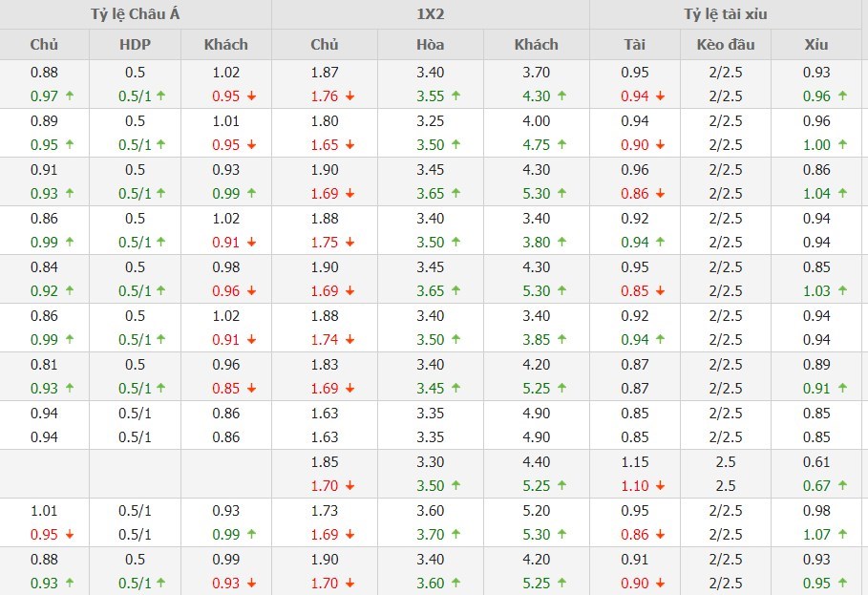The width and height of the screenshot is (868, 595).
Task: Select the Tỷ lệ tài xỉu header
Action: click(x=726, y=14)
